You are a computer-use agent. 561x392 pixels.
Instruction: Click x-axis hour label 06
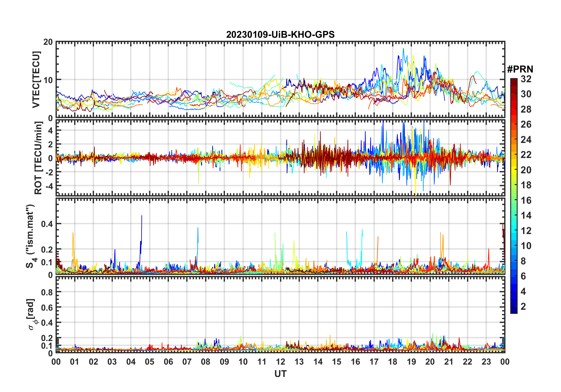click(x=168, y=362)
